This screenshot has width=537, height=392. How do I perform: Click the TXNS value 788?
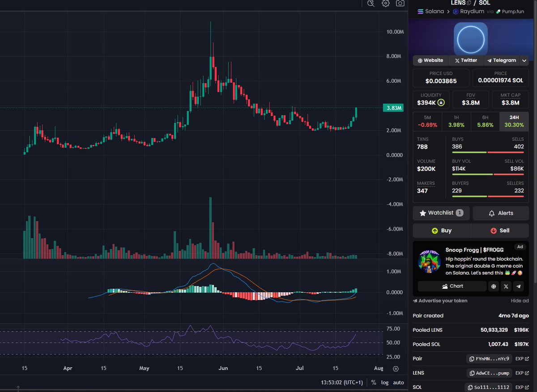422,147
